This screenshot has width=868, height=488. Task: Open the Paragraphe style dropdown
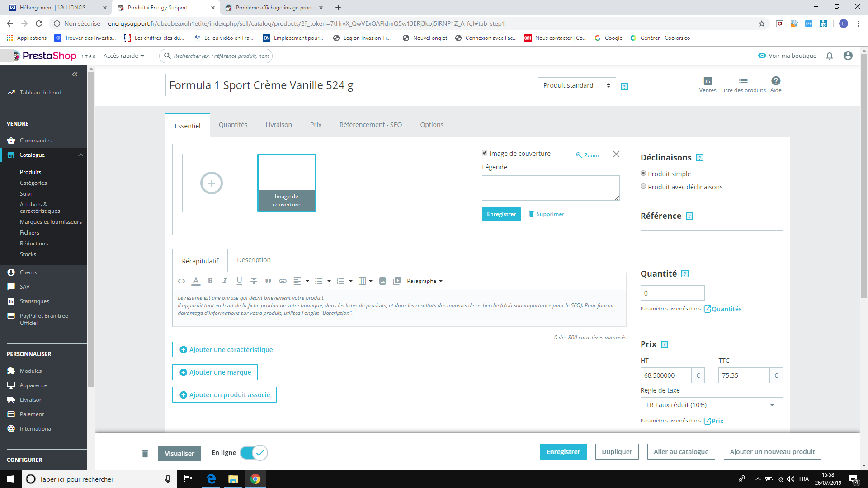pos(425,281)
